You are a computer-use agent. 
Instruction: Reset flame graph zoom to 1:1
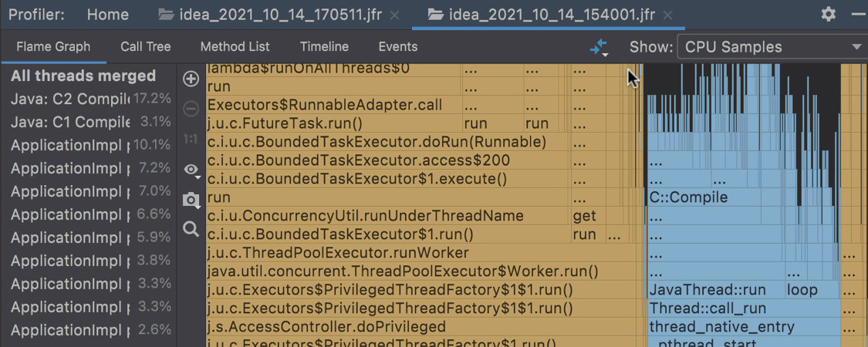191,140
